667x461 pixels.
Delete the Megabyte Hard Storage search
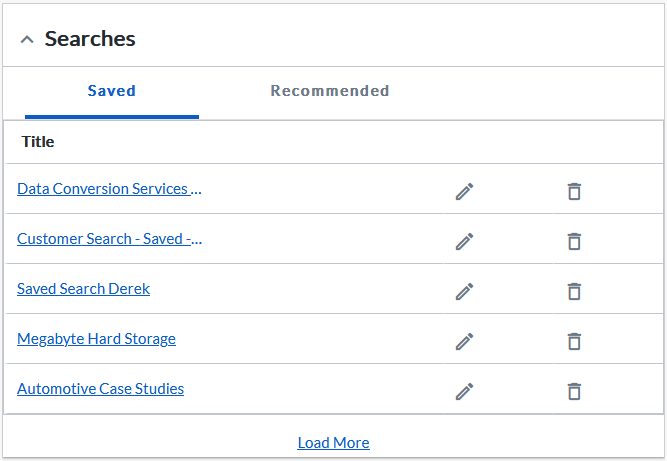tap(574, 341)
